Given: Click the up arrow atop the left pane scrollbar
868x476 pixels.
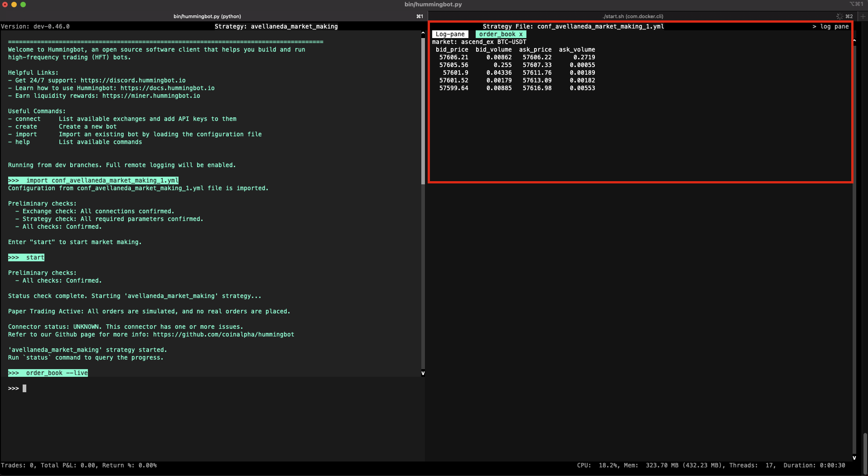Looking at the screenshot, I should (423, 32).
